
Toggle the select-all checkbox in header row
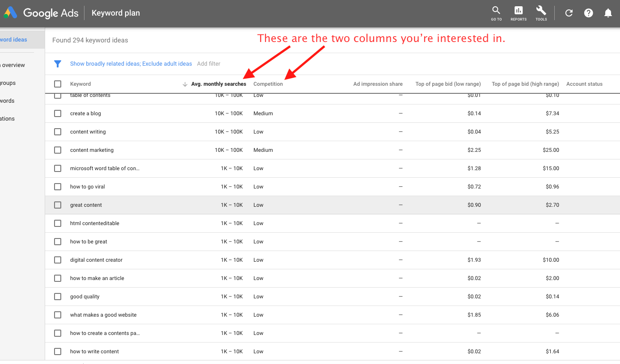pos(58,84)
